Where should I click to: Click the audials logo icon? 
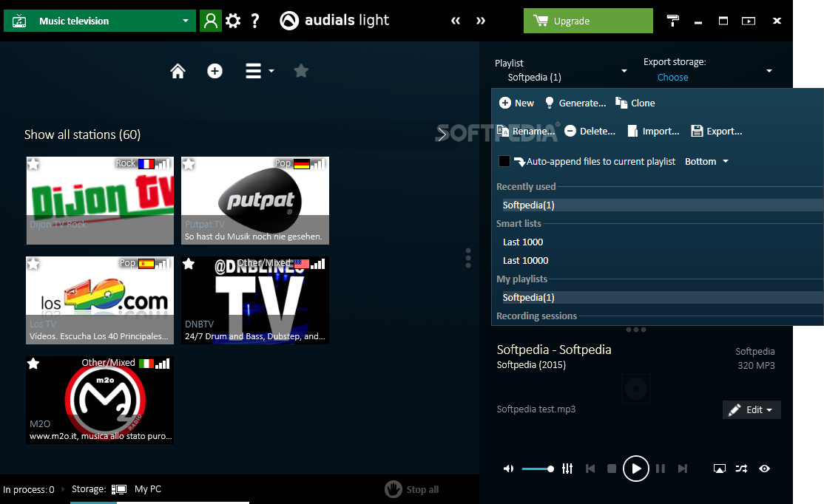(x=289, y=21)
